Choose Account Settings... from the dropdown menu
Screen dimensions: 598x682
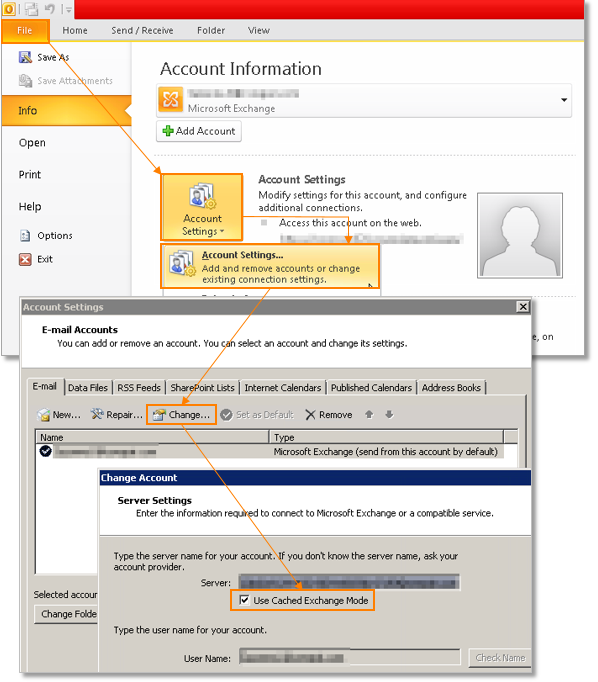(x=270, y=266)
